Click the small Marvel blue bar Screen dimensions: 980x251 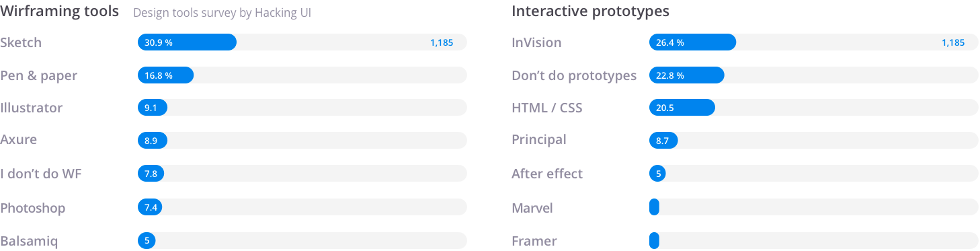click(654, 207)
